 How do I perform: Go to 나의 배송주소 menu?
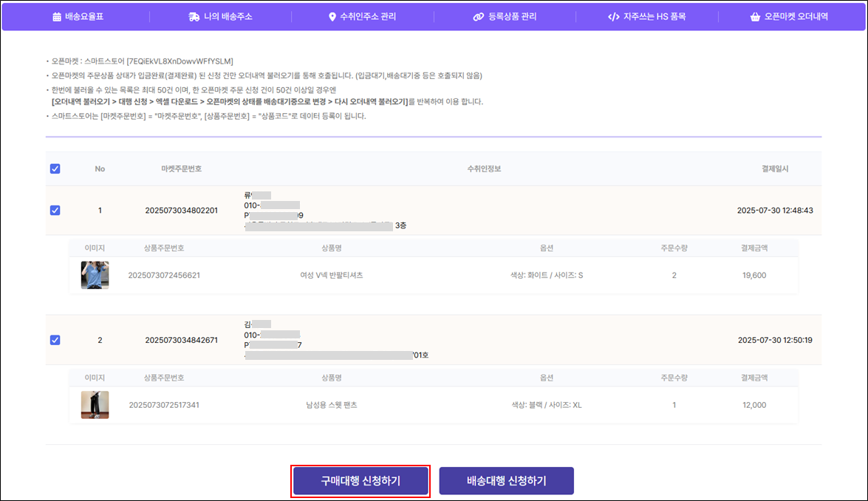[x=228, y=16]
